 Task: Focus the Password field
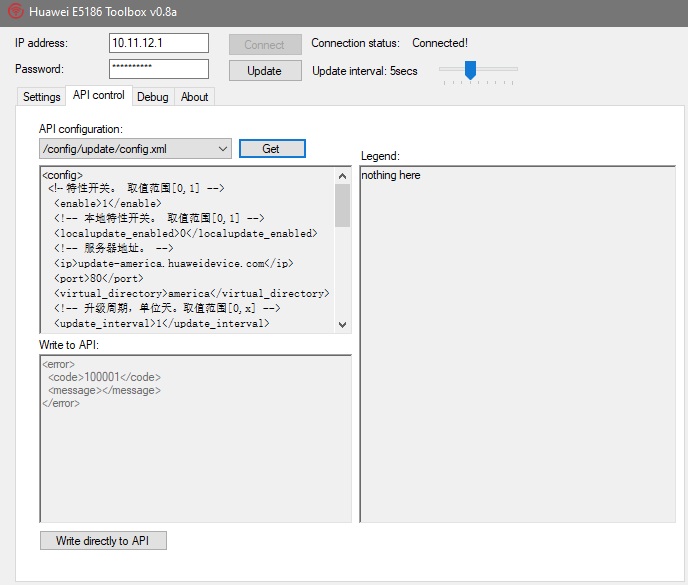(158, 69)
